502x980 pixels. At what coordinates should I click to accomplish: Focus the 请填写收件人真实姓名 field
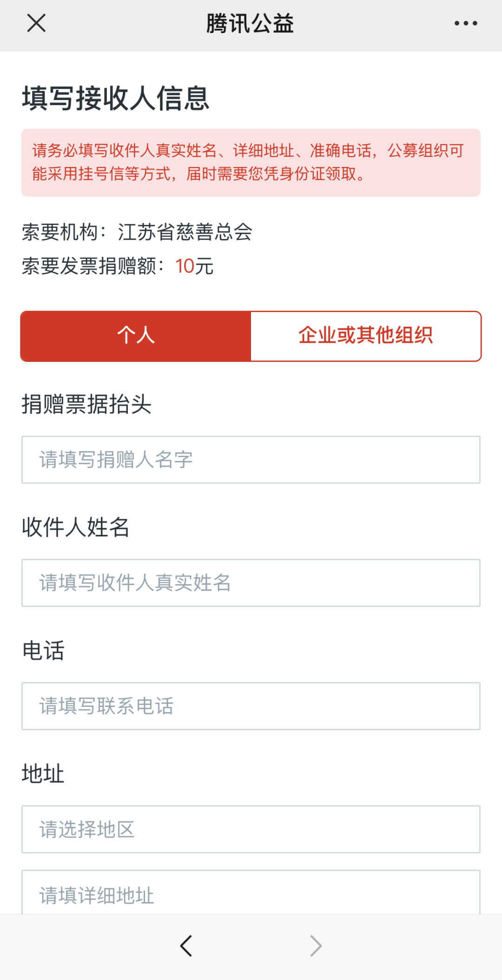tap(251, 583)
